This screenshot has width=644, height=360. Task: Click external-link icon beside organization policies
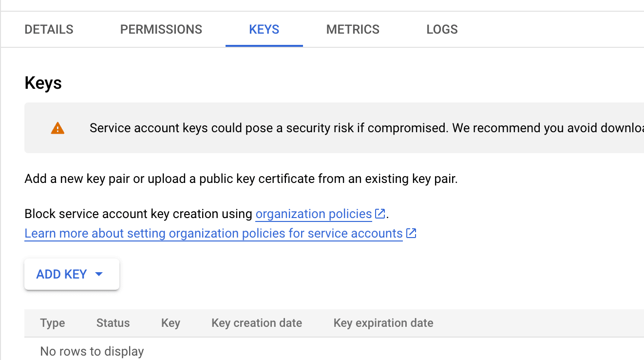click(380, 214)
